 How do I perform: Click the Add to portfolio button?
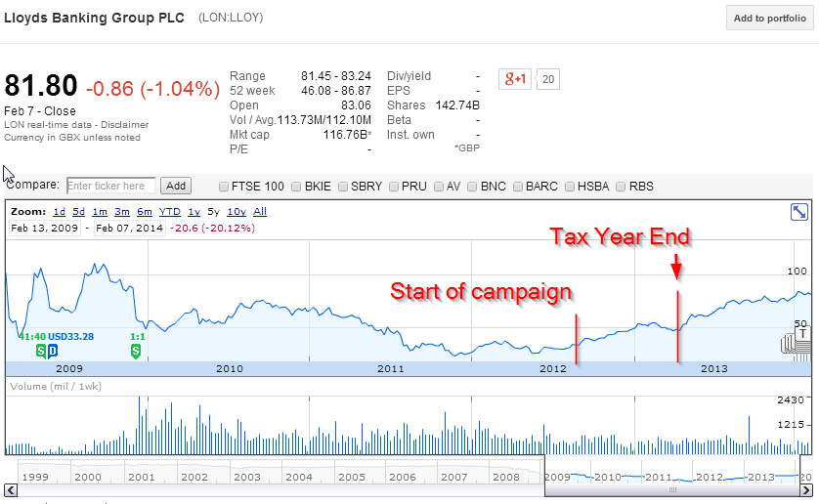pos(770,19)
